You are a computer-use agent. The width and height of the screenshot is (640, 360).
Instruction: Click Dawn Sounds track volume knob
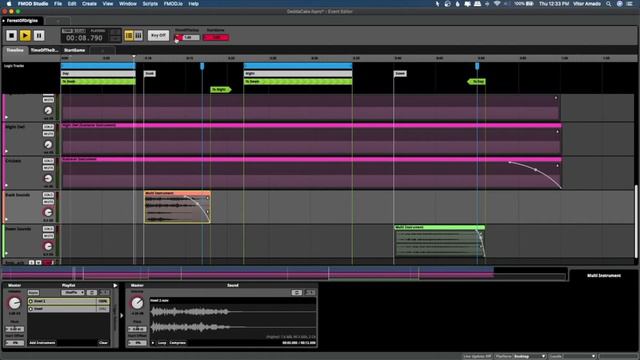48,247
